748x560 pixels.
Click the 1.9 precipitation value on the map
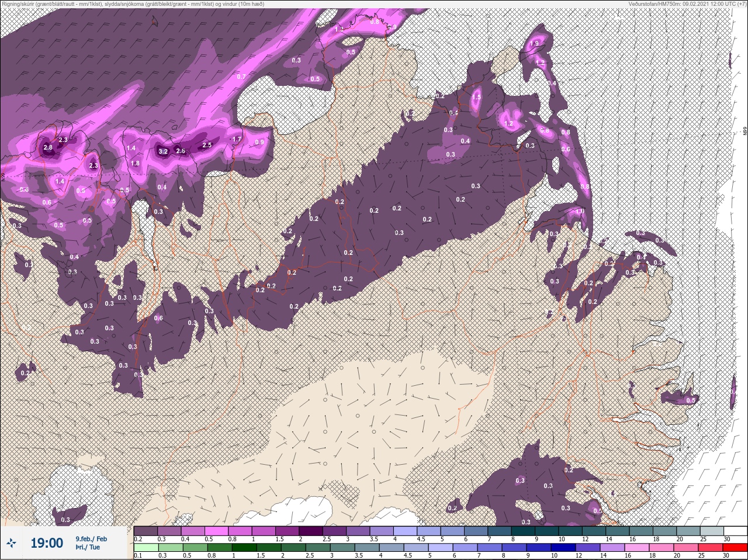click(534, 44)
